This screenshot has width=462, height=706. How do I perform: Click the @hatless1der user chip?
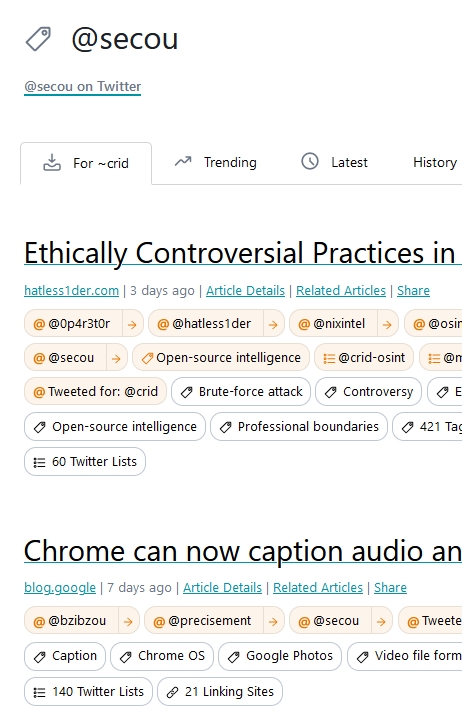(x=206, y=324)
